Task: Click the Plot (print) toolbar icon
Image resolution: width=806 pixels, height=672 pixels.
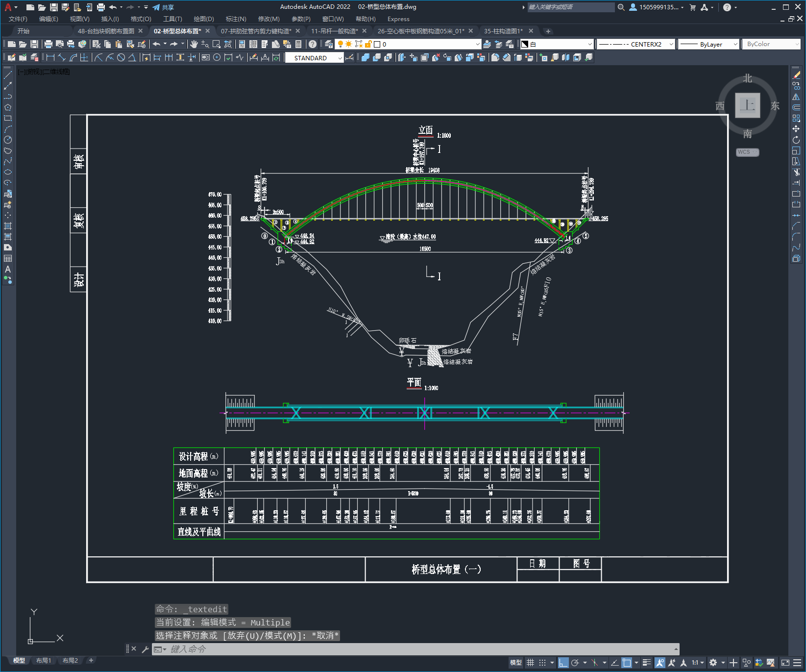Action: pos(49,44)
